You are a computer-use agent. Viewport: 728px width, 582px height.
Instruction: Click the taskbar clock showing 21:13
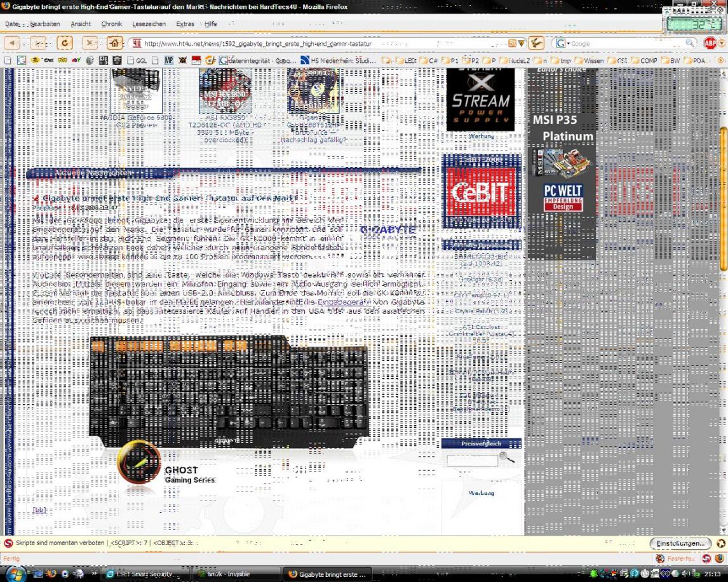(711, 574)
